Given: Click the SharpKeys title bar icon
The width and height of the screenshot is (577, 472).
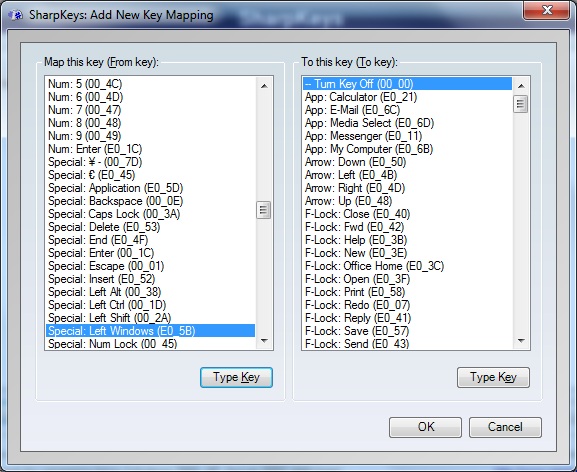Looking at the screenshot, I should [x=15, y=15].
